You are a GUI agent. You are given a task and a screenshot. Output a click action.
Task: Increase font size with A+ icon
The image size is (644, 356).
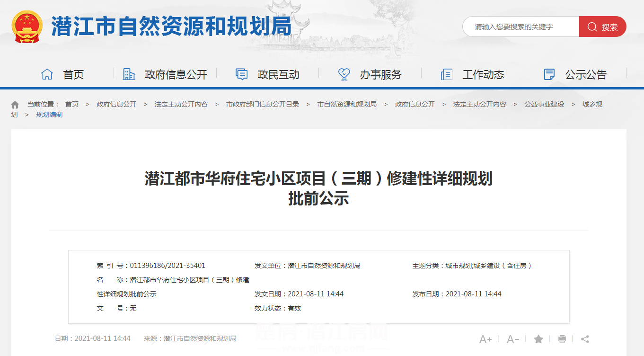coord(485,339)
